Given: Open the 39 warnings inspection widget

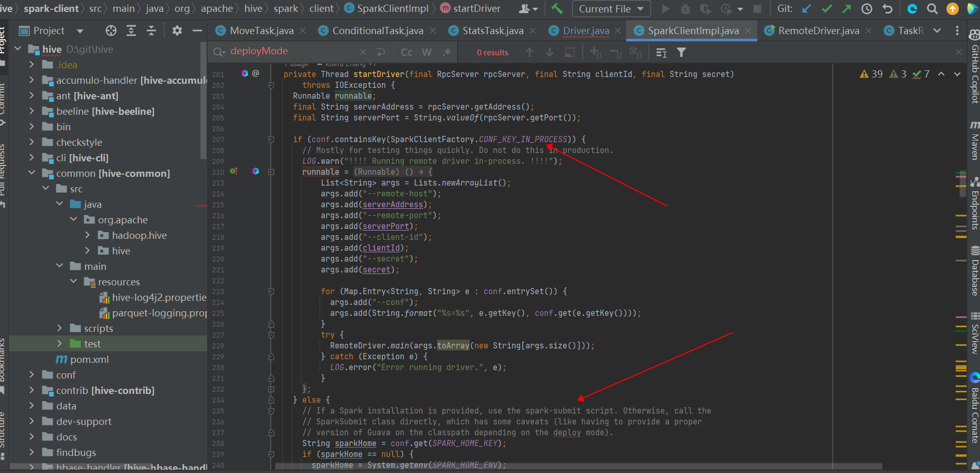Looking at the screenshot, I should point(872,74).
